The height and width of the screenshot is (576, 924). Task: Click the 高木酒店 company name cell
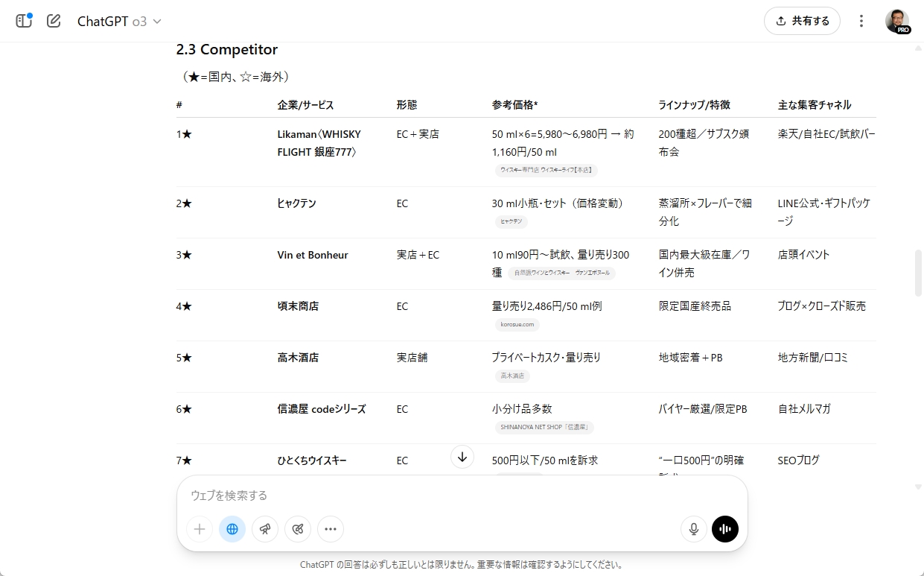coord(298,358)
